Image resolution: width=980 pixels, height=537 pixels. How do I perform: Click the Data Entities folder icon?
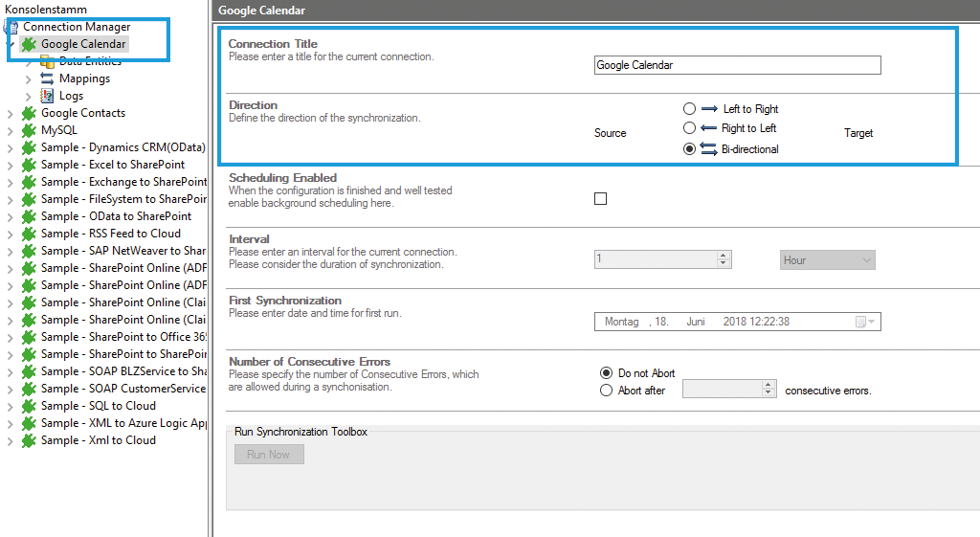47,61
